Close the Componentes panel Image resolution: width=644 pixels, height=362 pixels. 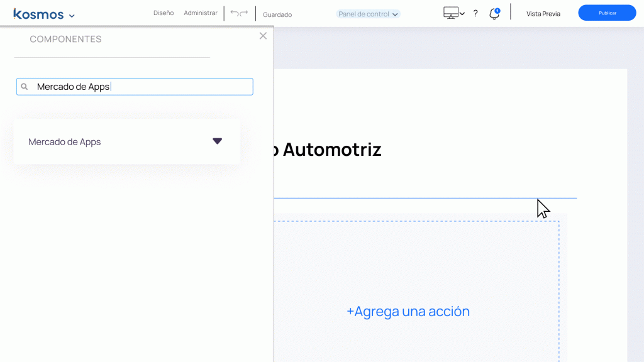(264, 36)
